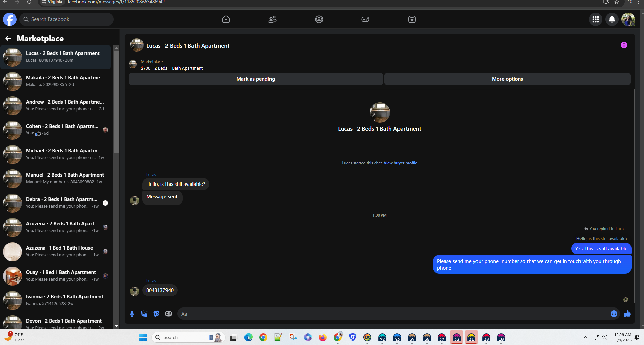The image size is (644, 345).
Task: Open the emoji picker in the message box
Action: click(614, 314)
